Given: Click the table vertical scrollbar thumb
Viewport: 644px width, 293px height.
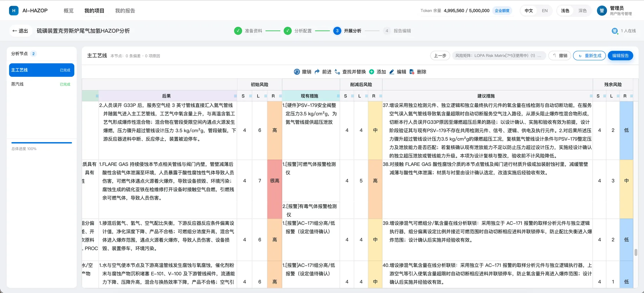Looking at the screenshot, I should pyautogui.click(x=636, y=252).
